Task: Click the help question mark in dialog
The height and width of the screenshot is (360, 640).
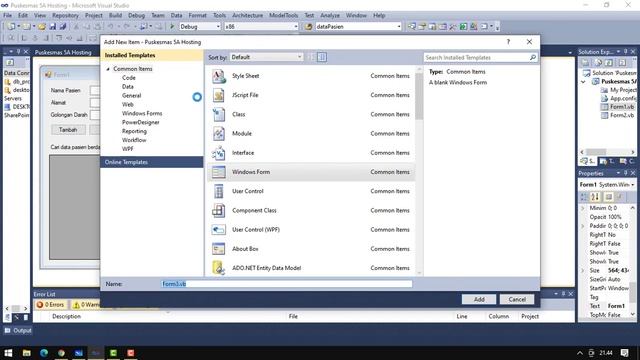Action: coord(508,42)
